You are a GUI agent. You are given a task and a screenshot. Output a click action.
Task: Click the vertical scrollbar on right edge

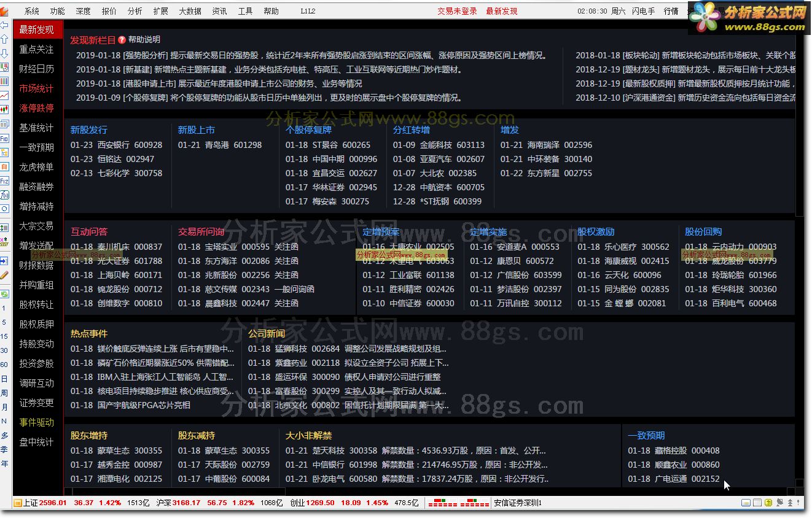point(799,123)
